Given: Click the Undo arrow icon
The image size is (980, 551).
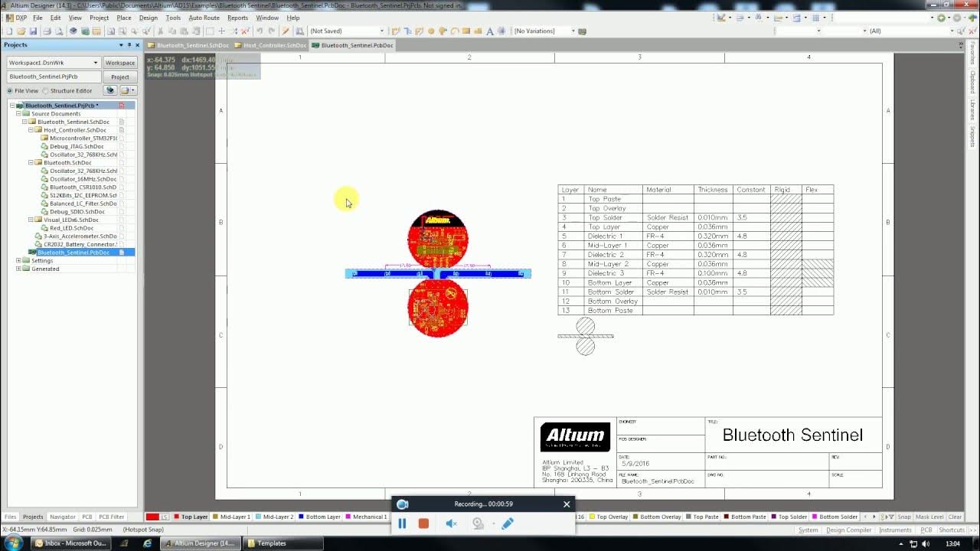Looking at the screenshot, I should 260,31.
